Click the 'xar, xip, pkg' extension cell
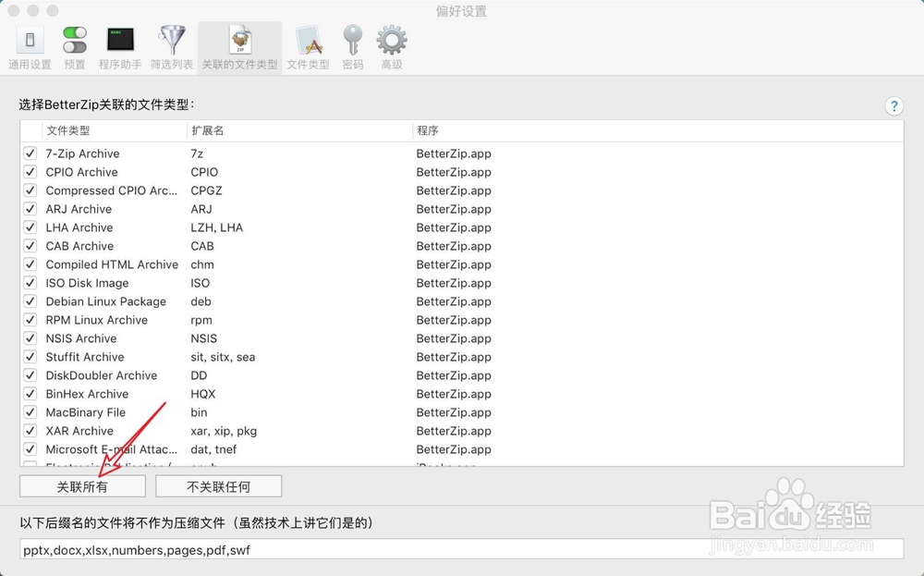924x576 pixels. tap(224, 431)
